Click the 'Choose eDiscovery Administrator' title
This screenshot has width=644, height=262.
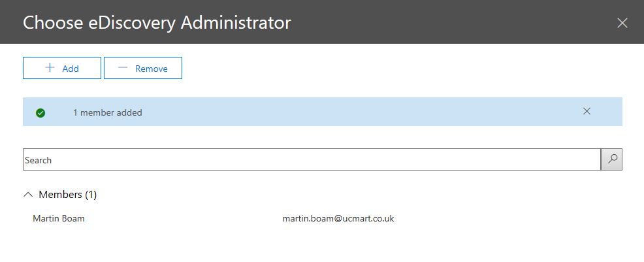pyautogui.click(x=157, y=22)
